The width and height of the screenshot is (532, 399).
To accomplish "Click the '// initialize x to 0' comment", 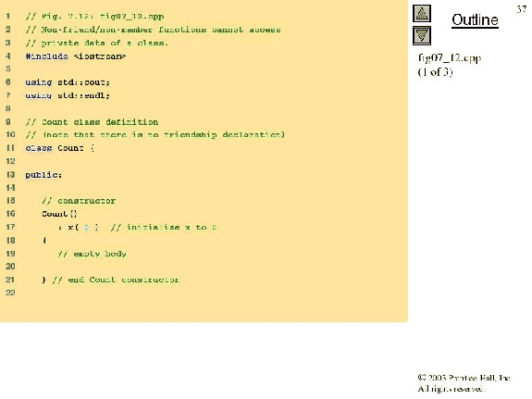I will point(164,227).
